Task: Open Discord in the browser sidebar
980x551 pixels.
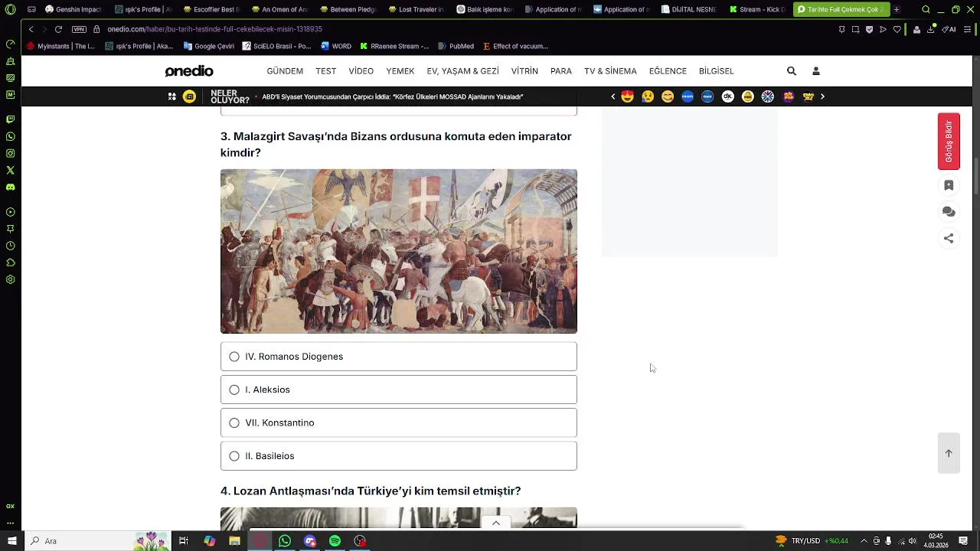Action: tap(10, 187)
